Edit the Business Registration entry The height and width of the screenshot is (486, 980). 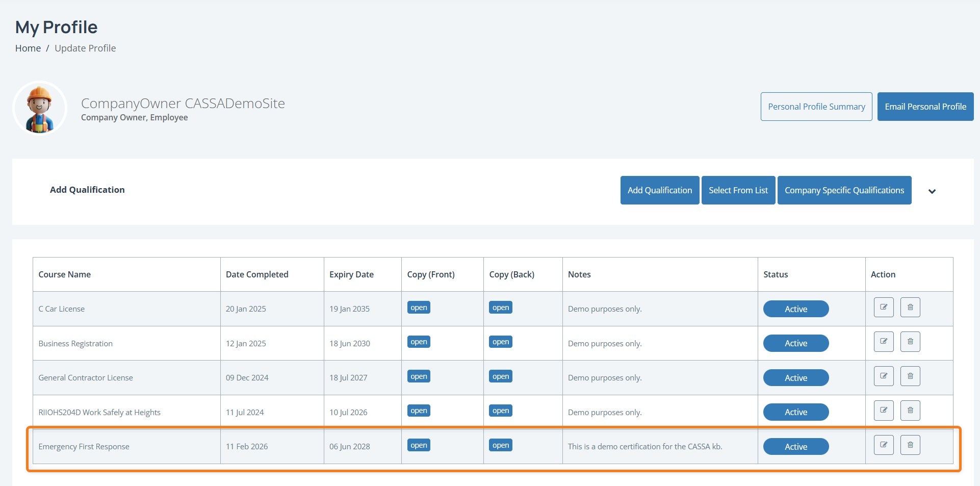[x=884, y=342]
